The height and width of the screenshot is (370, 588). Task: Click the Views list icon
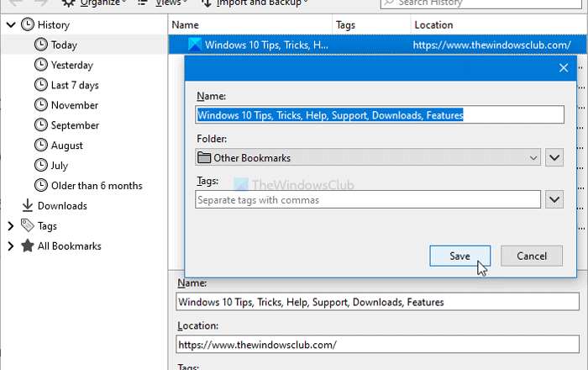tap(142, 3)
